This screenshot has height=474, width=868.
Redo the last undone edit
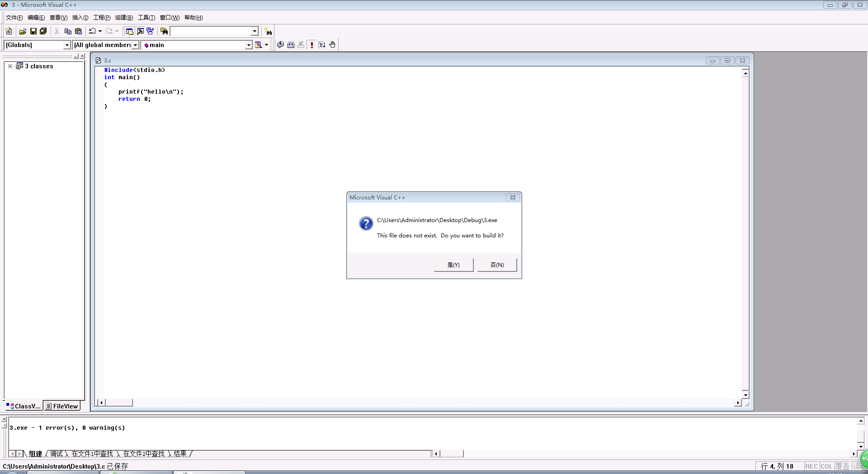coord(109,31)
